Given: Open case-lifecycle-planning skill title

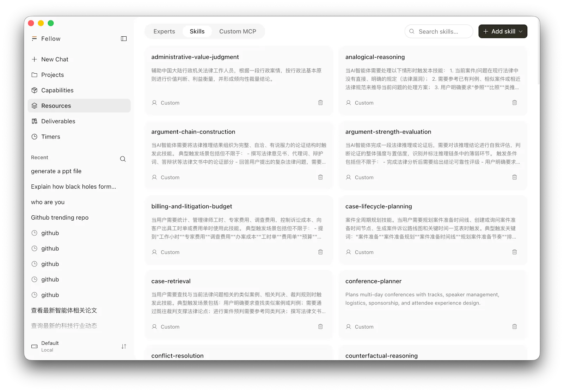Looking at the screenshot, I should point(379,207).
